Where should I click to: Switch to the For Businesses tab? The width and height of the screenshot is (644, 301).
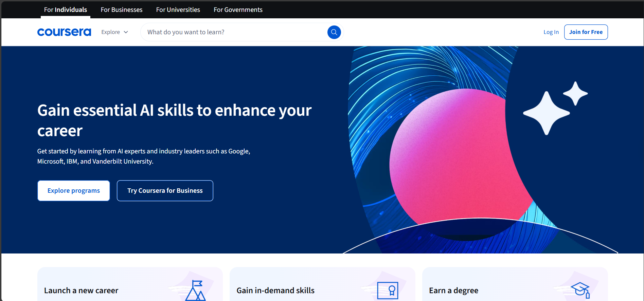122,10
